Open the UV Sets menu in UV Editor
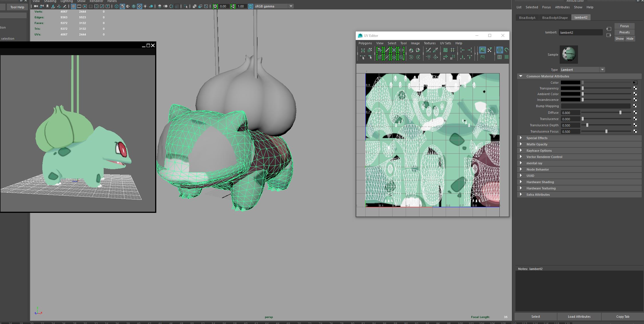The height and width of the screenshot is (324, 644). click(x=445, y=43)
